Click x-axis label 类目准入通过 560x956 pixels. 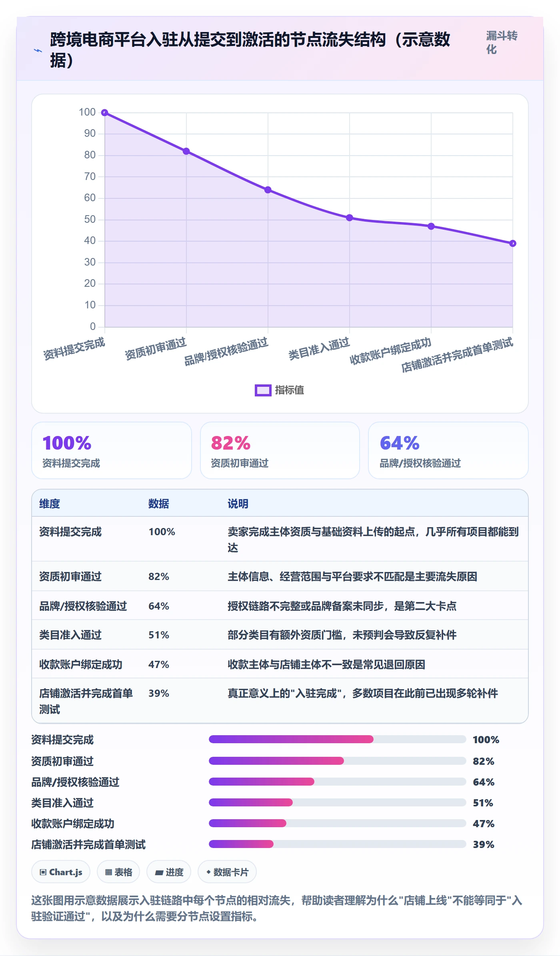[319, 349]
